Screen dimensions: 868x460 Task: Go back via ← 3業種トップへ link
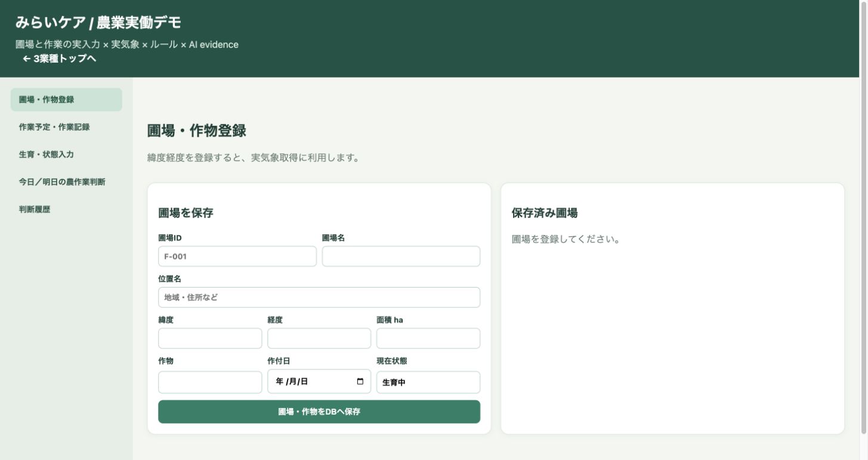click(59, 58)
